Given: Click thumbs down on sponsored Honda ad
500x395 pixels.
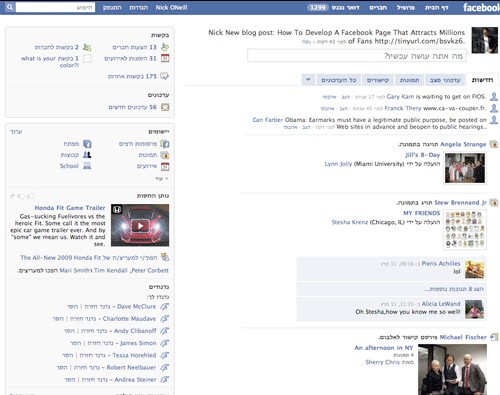Looking at the screenshot, I should [x=21, y=196].
